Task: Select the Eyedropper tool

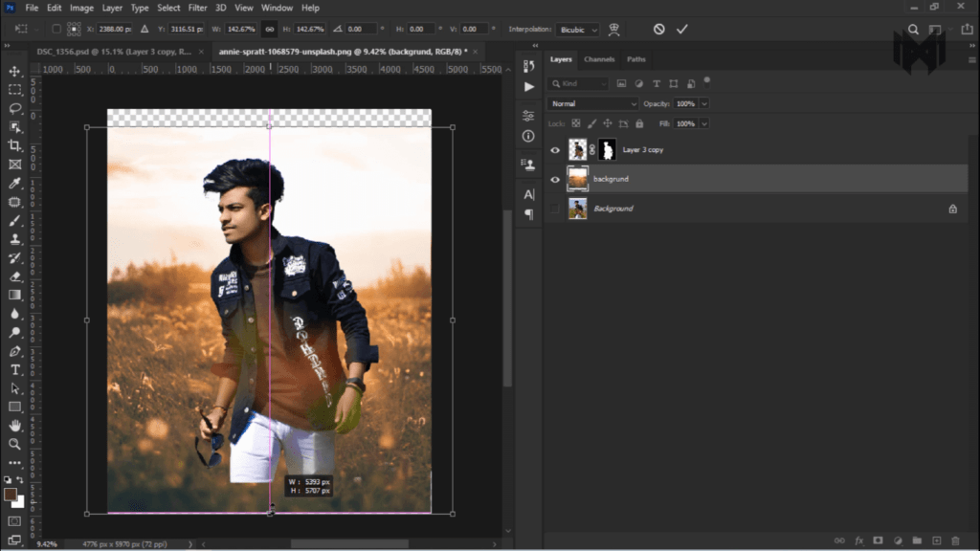Action: click(x=15, y=183)
